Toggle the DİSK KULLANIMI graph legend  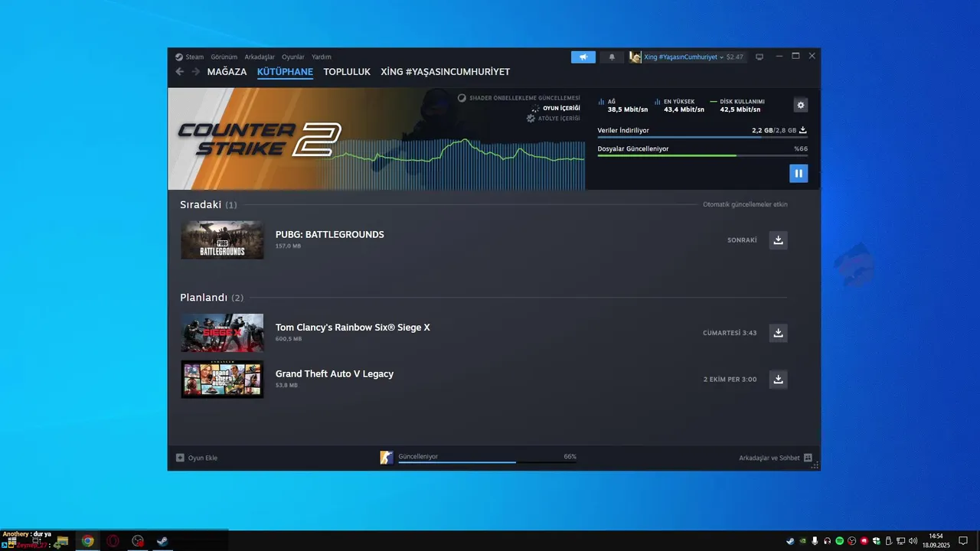point(737,106)
